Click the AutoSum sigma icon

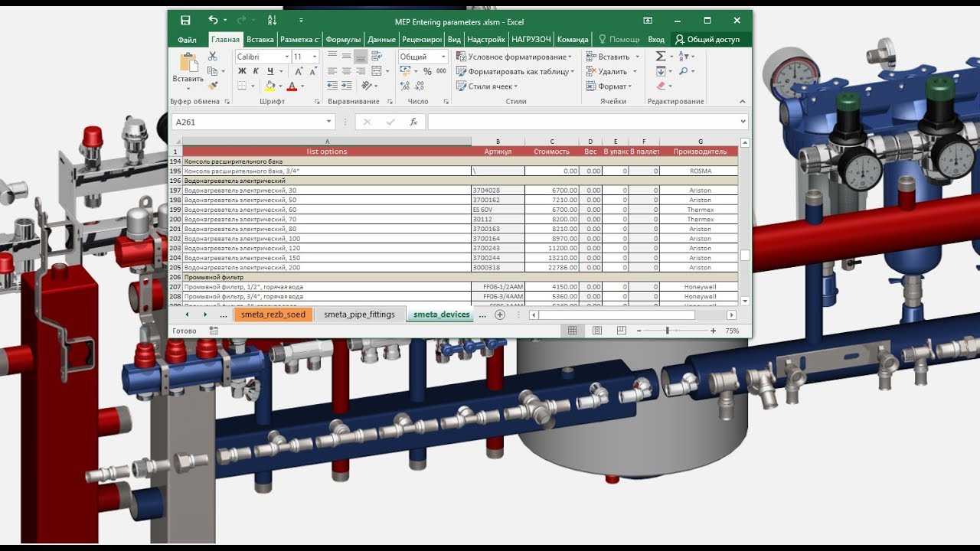click(660, 57)
